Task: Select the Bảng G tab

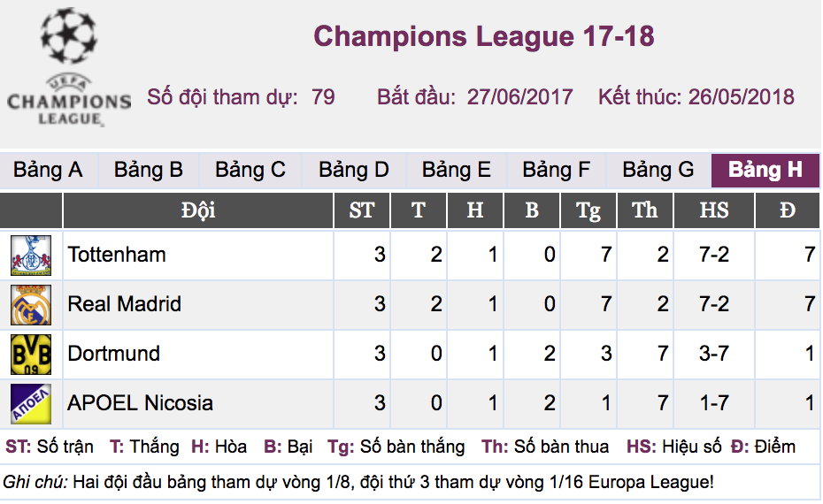Action: click(x=658, y=170)
